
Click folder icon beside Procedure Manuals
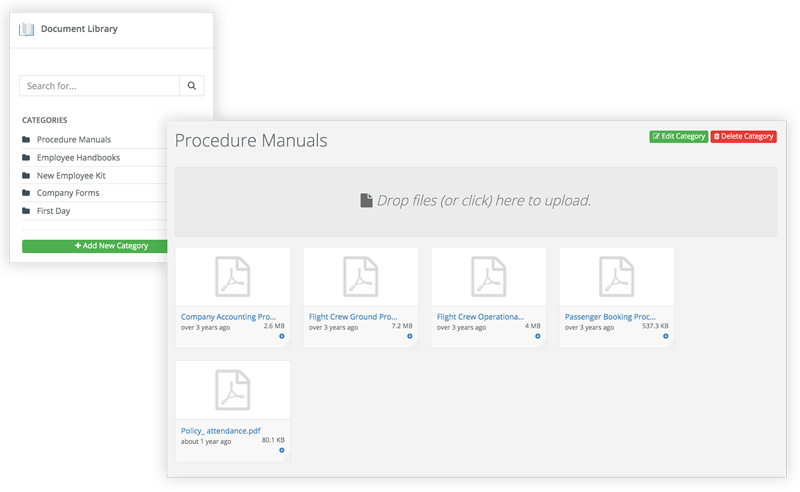point(26,139)
